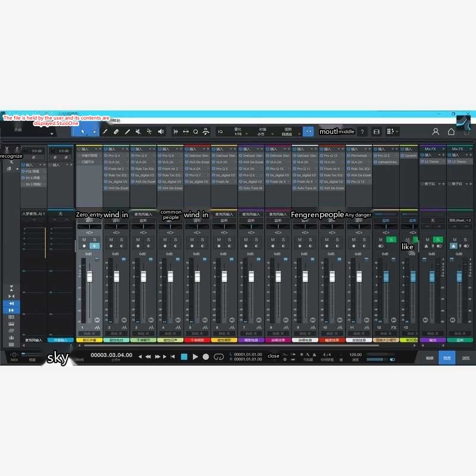Viewport: 476px width, 476px height.
Task: Toggle blue monitor button on channel 1
Action: [95, 246]
